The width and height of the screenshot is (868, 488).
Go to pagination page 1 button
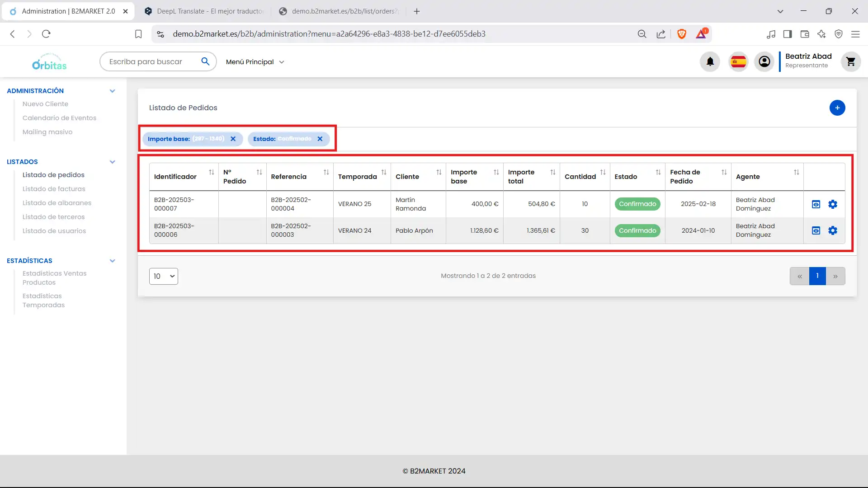pyautogui.click(x=817, y=276)
